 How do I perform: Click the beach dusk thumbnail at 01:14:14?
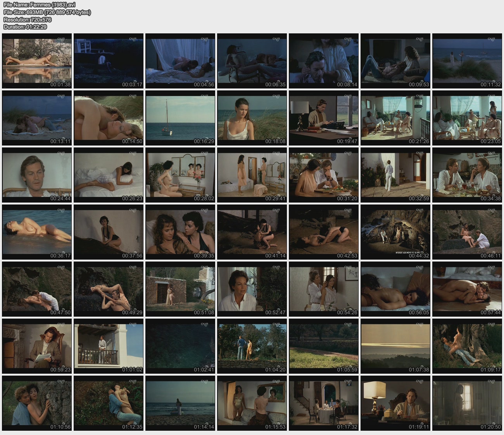tap(180, 403)
